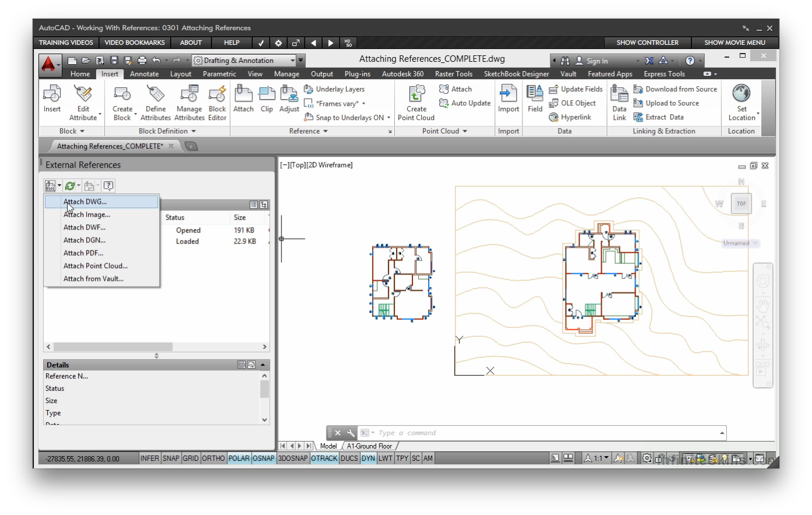Toggle DYN dynamic input
This screenshot has height=515, width=812.
tap(368, 458)
